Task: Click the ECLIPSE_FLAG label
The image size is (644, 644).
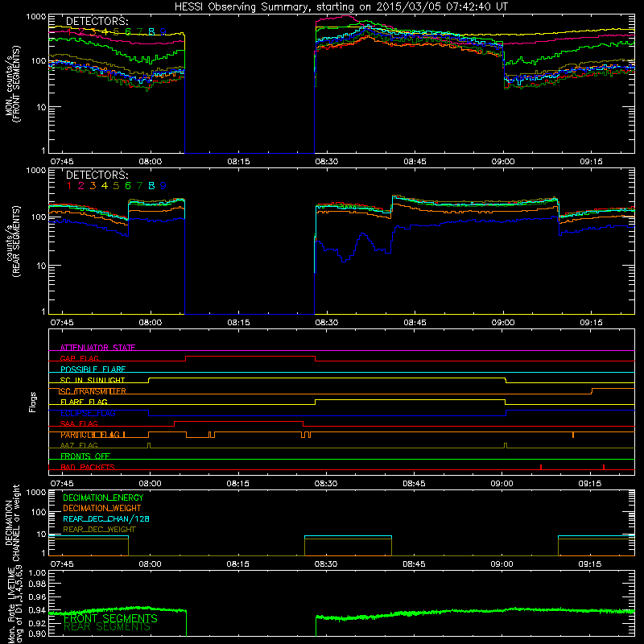Action: (x=88, y=413)
